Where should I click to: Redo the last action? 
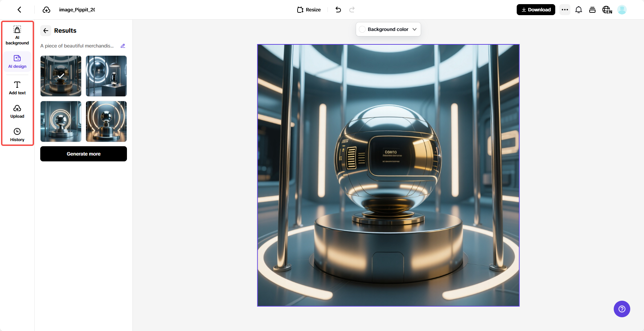pyautogui.click(x=352, y=10)
